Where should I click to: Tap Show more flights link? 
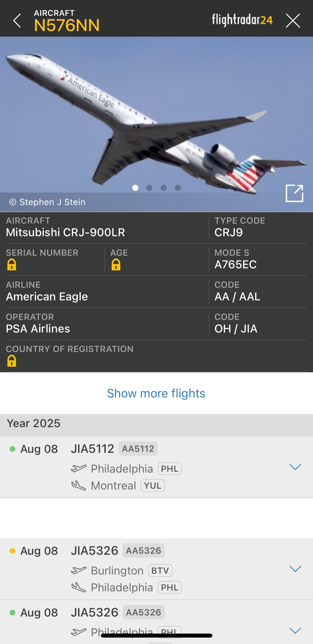coord(156,393)
